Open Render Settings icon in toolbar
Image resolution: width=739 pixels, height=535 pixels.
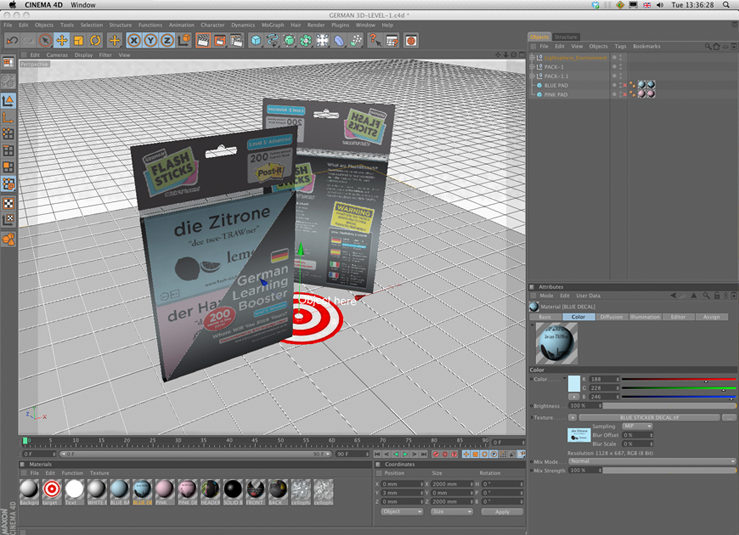pos(237,41)
